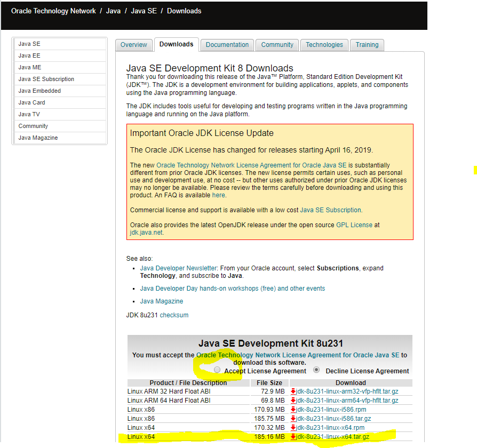Click Downloads breadcrumb link
Viewport: 477px width, 448px height.
pos(184,11)
